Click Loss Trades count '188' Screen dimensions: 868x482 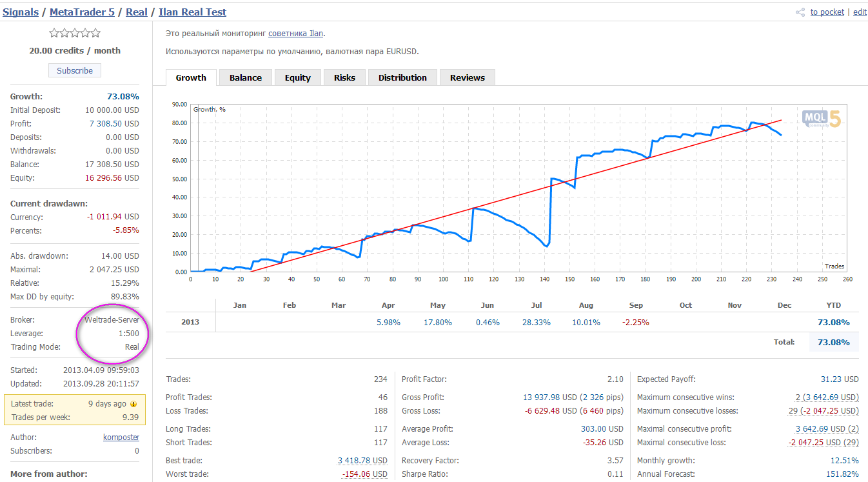[381, 411]
